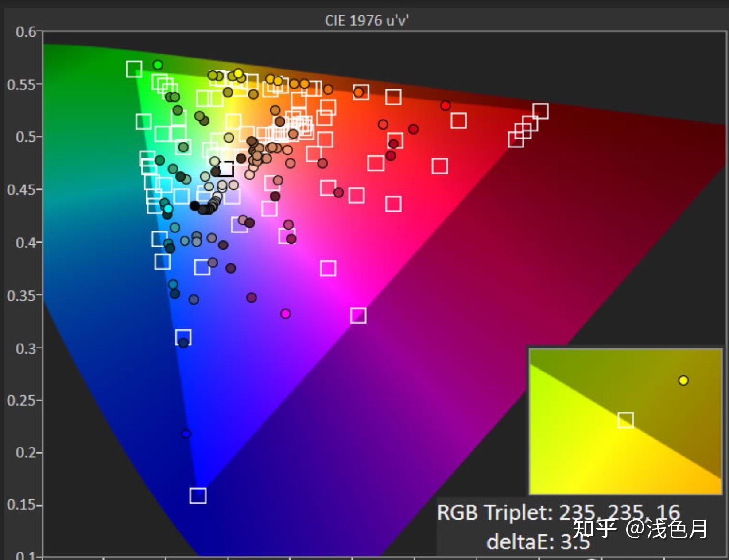The width and height of the screenshot is (729, 560).
Task: Click the bright yellow measured point circle
Action: (x=238, y=73)
